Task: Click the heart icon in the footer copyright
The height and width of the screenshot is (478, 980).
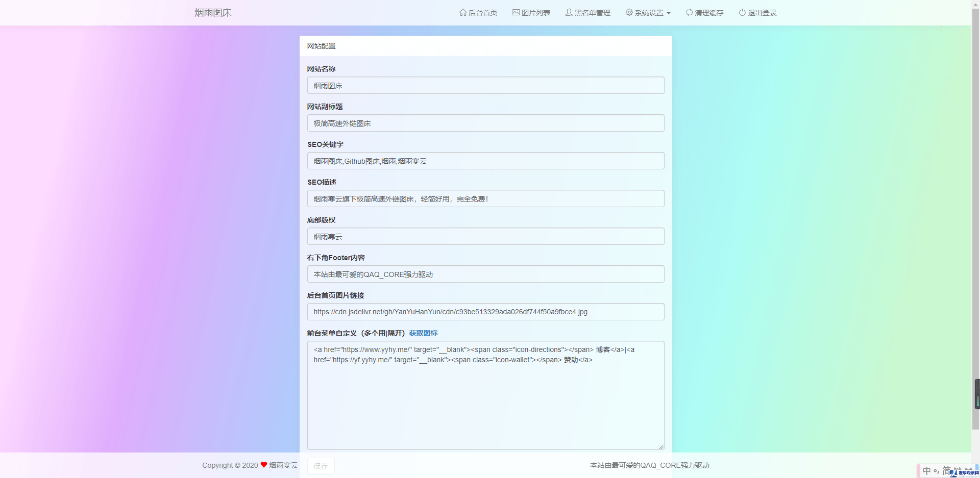Action: 263,465
